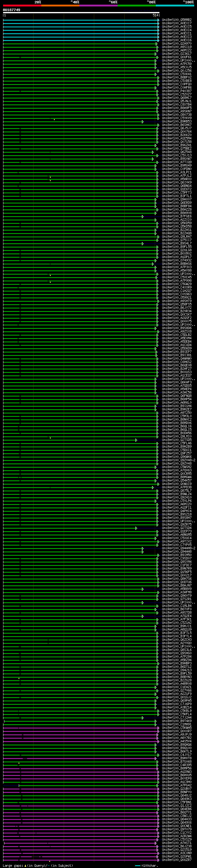Viewport: 197px width, 868px height.
Task: Click purple arrowhead of UniRef100_C5KWA5 alignment
Action: 158,728
